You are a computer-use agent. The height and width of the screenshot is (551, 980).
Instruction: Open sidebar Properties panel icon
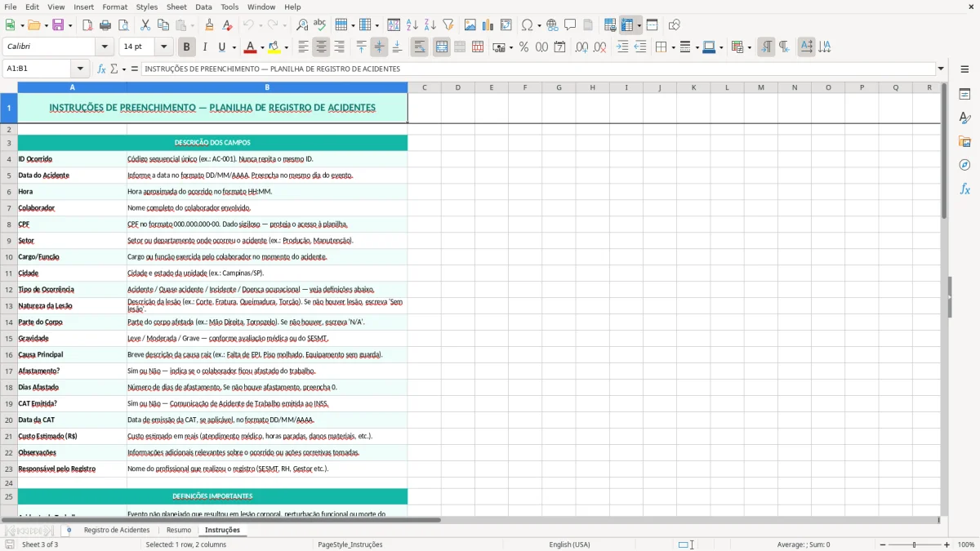pos(964,95)
